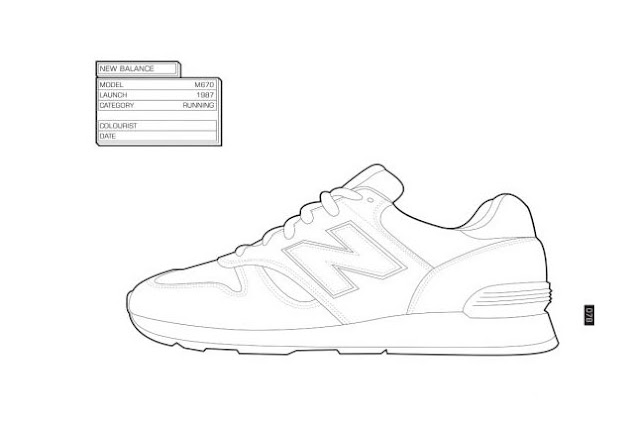Click the 'NEW BALANCE' title label
640x426 pixels.
click(x=127, y=69)
